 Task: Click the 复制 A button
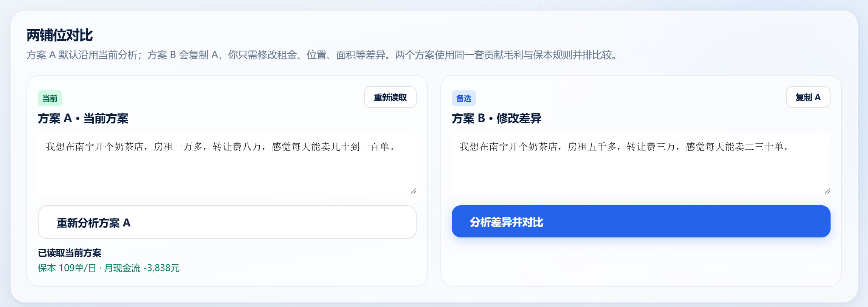(808, 97)
